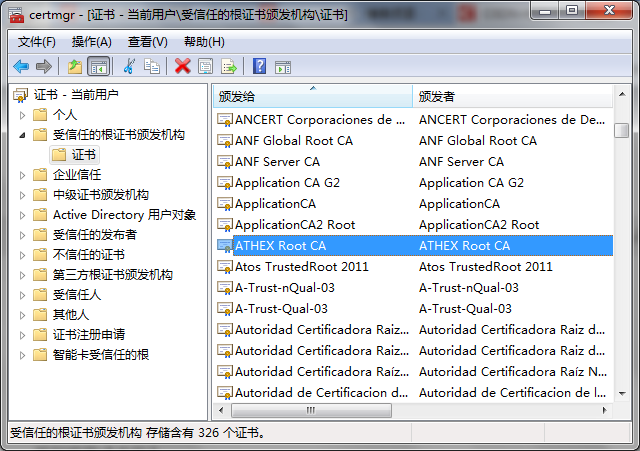Go back with the blue arrow
The width and height of the screenshot is (640, 451).
[x=21, y=66]
